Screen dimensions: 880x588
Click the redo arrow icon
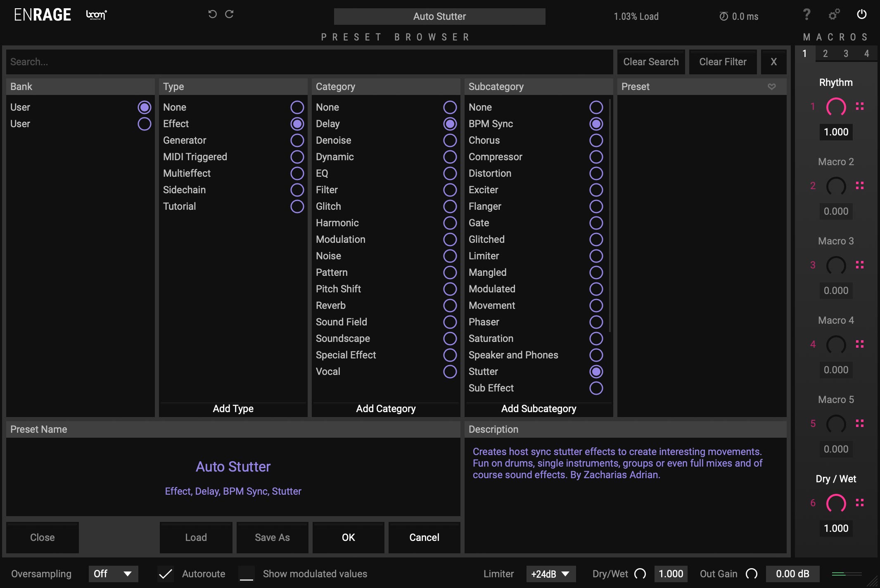(x=229, y=14)
